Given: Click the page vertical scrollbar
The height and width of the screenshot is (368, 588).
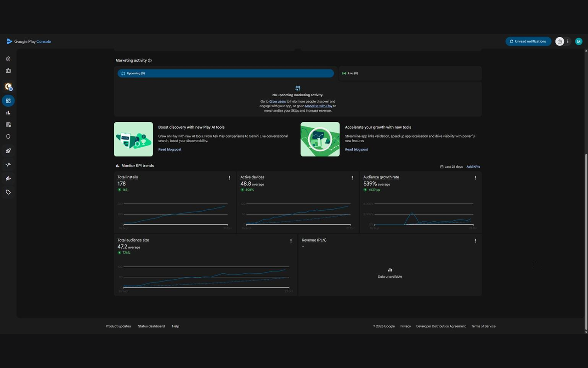Looking at the screenshot, I should (586, 241).
